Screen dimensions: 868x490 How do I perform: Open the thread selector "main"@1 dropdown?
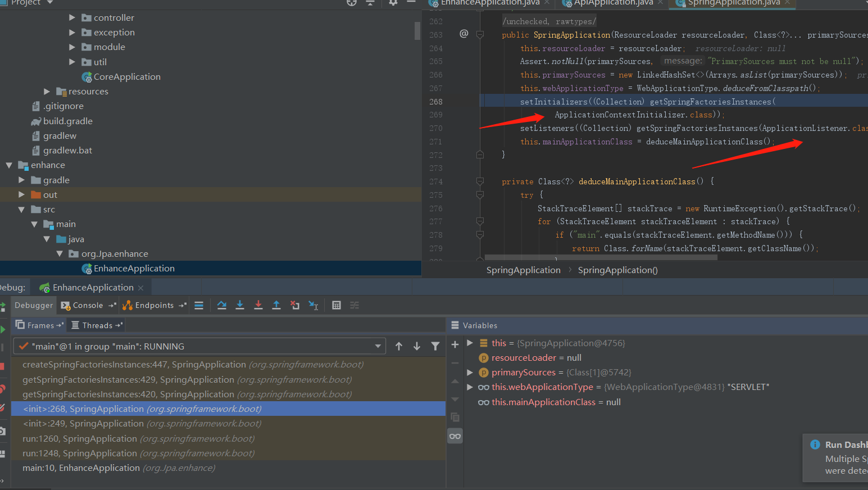pyautogui.click(x=378, y=346)
